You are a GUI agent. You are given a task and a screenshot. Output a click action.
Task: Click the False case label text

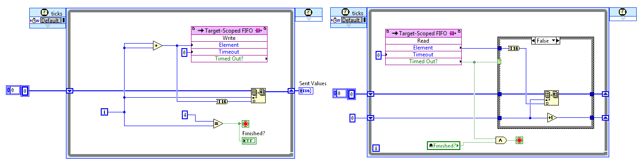pyautogui.click(x=543, y=41)
